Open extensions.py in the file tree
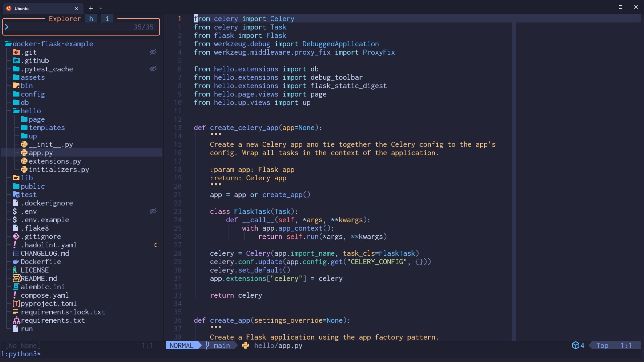 pos(55,161)
